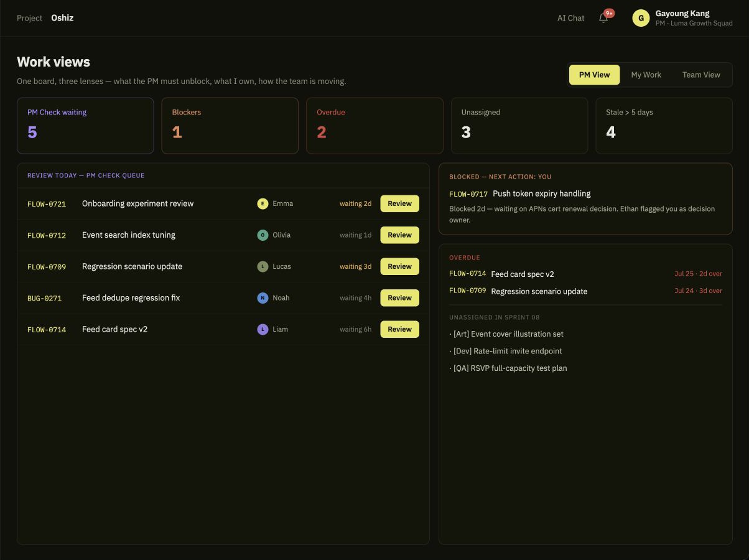Screen dimensions: 749x560
Task: Open Feed dedupe regression fix title
Action: pyautogui.click(x=131, y=298)
